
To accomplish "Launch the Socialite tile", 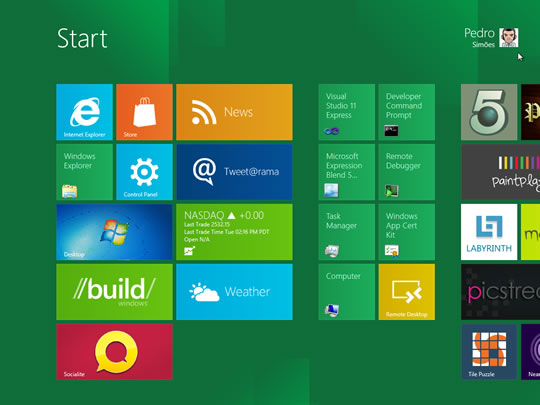I will pos(114,352).
